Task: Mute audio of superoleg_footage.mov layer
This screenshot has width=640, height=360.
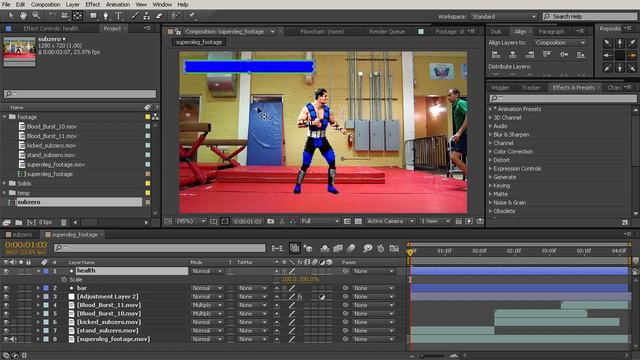Action: point(13,339)
